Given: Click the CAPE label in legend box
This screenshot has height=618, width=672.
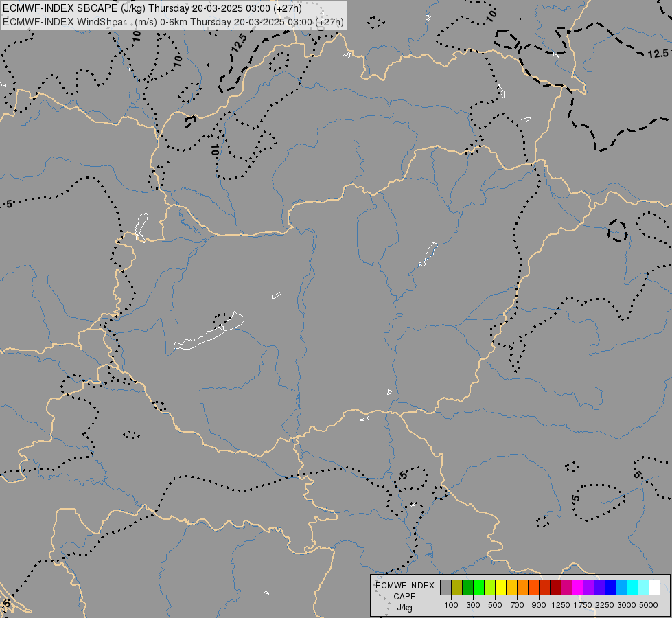Looking at the screenshot, I should coord(404,597).
